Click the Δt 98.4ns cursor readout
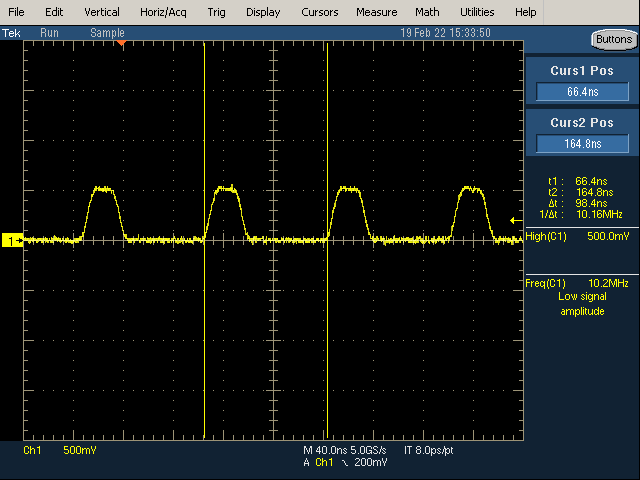The height and width of the screenshot is (480, 640). 578,203
